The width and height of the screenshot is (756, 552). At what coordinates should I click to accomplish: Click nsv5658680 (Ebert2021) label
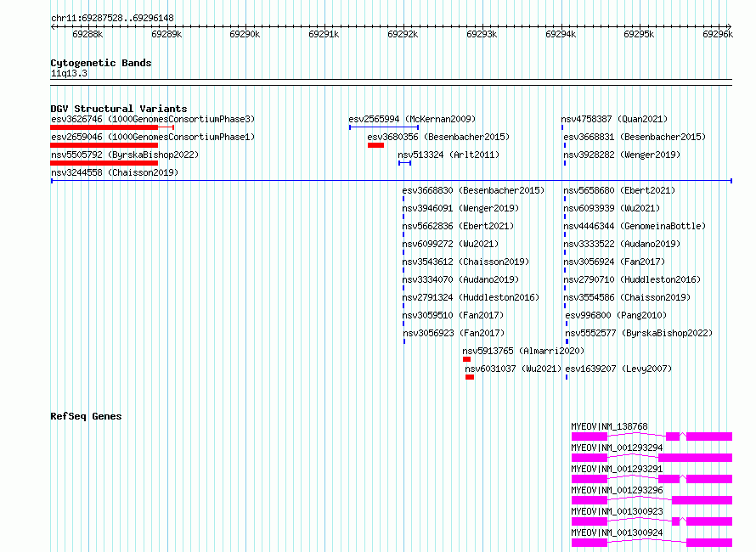619,190
